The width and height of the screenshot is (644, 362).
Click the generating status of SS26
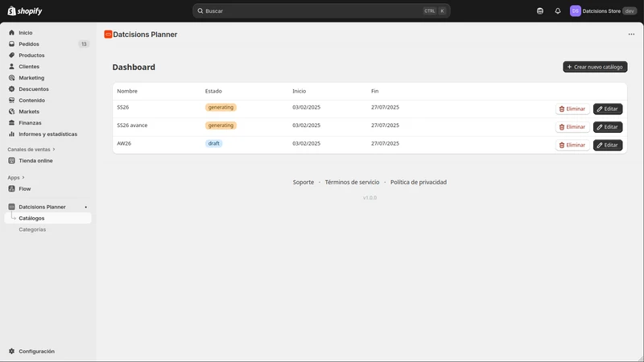(221, 107)
